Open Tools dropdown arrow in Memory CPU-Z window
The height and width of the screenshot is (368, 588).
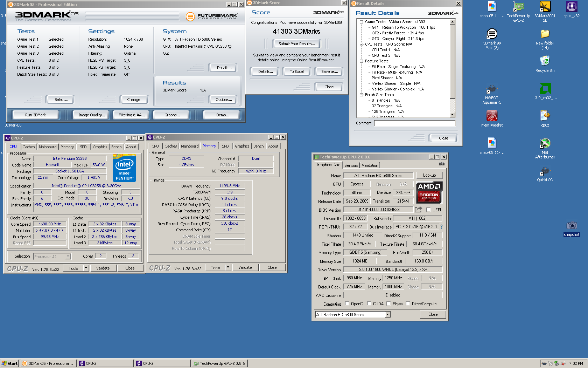coord(228,267)
